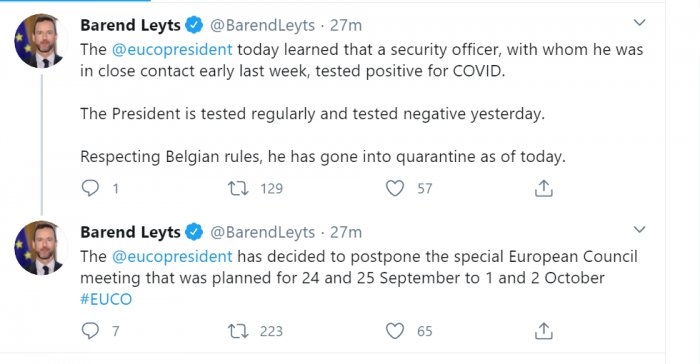The height and width of the screenshot is (364, 700).
Task: Like the tweet with 65 likes
Action: [395, 331]
